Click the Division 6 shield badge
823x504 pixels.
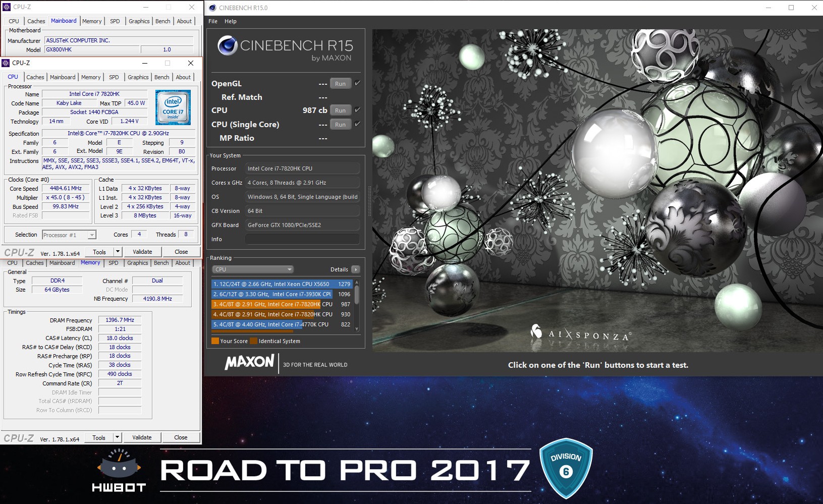[566, 468]
